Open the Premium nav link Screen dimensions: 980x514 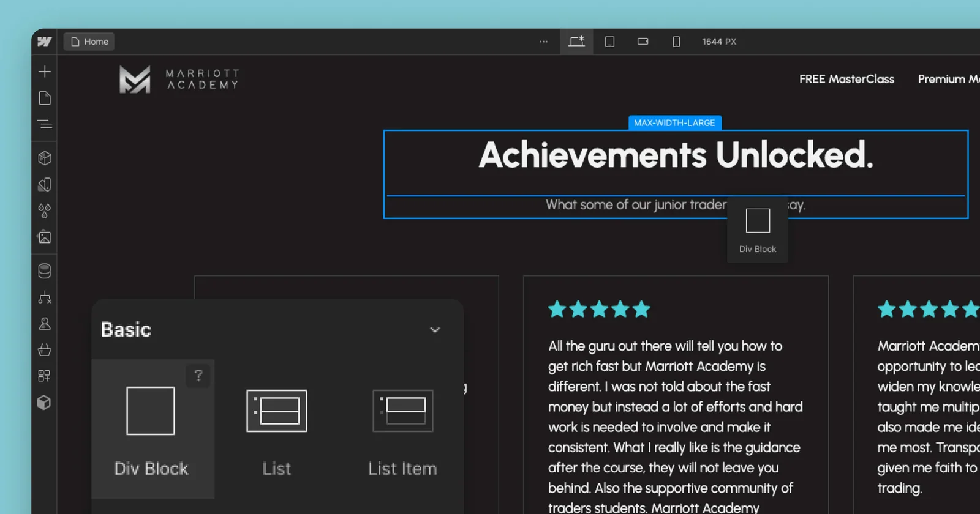tap(949, 79)
